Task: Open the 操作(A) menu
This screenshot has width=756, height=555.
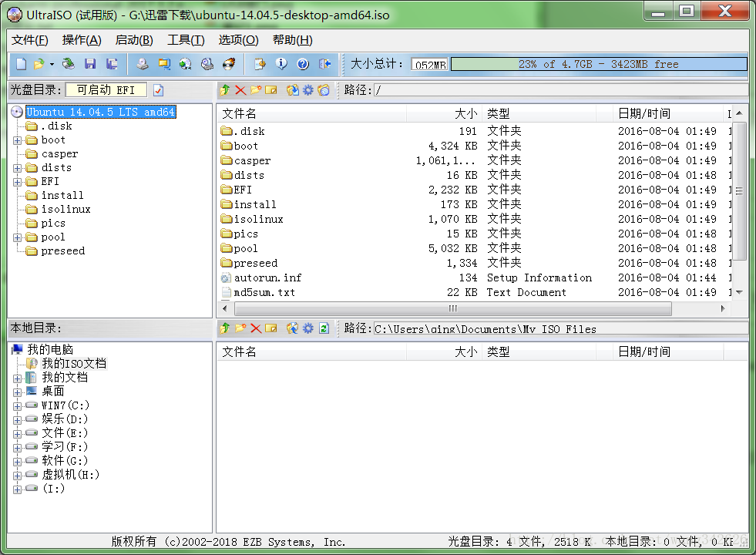Action: 82,40
